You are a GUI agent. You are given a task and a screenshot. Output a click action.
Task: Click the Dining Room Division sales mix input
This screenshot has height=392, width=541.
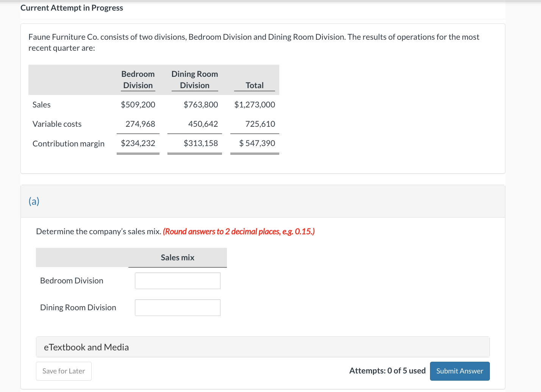coord(178,308)
